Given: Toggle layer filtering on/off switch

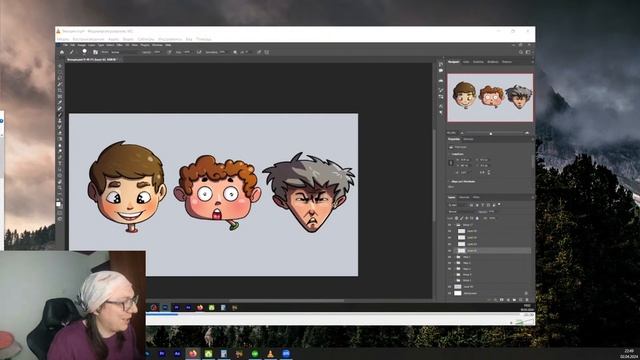Looking at the screenshot, I should click(499, 204).
